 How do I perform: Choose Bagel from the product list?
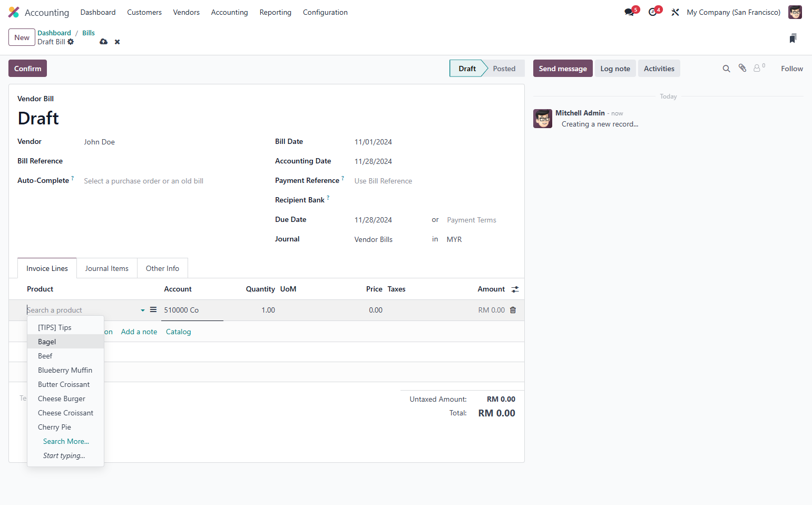(x=65, y=342)
